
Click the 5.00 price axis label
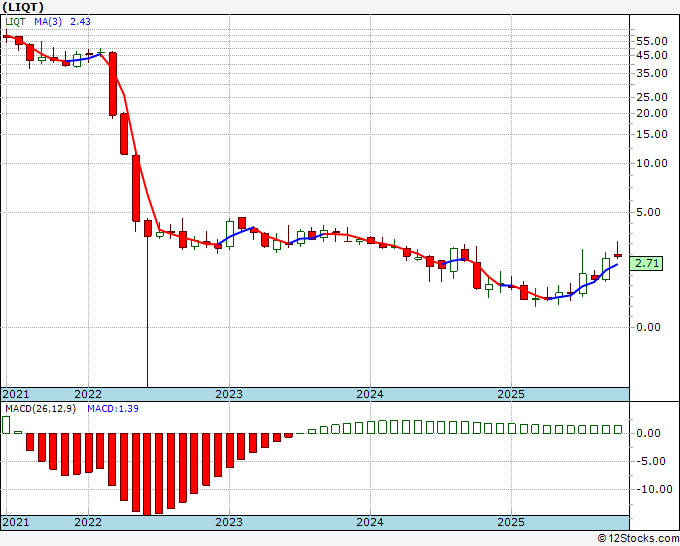pyautogui.click(x=648, y=213)
